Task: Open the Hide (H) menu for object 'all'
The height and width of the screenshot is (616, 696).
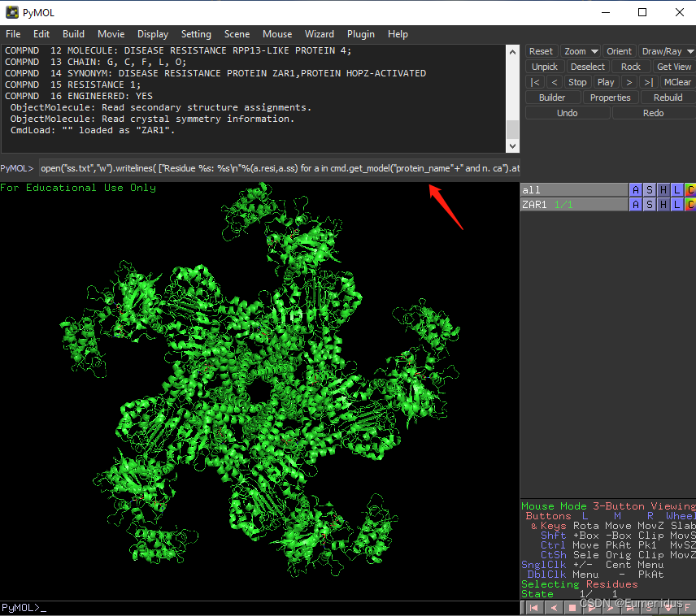Action: (663, 190)
